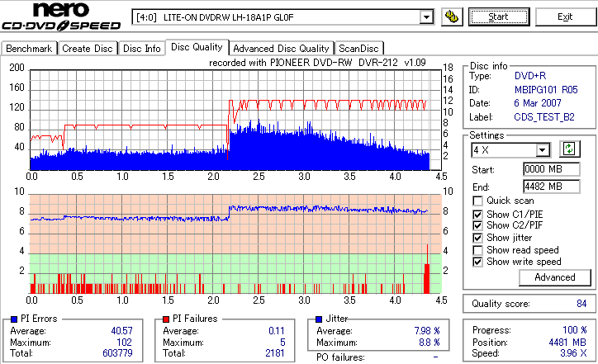Click PI Errors average 40.57

pyautogui.click(x=122, y=331)
